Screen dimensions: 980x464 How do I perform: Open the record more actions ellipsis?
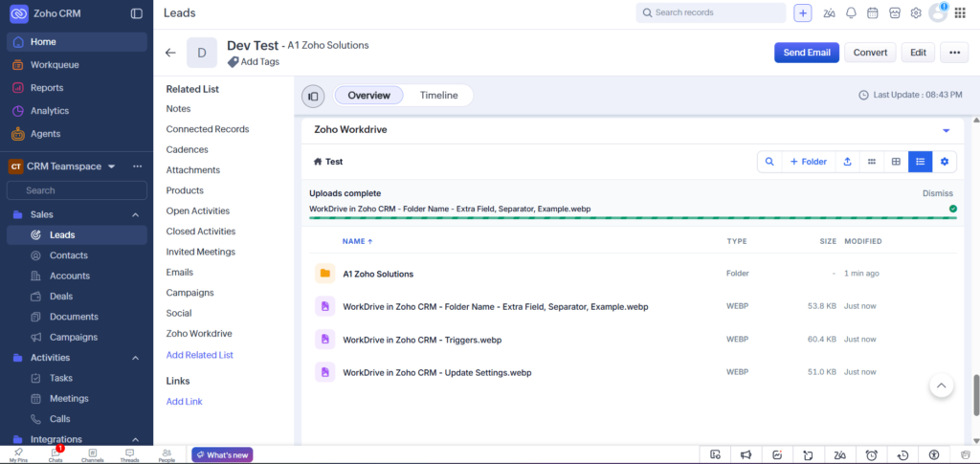(954, 53)
